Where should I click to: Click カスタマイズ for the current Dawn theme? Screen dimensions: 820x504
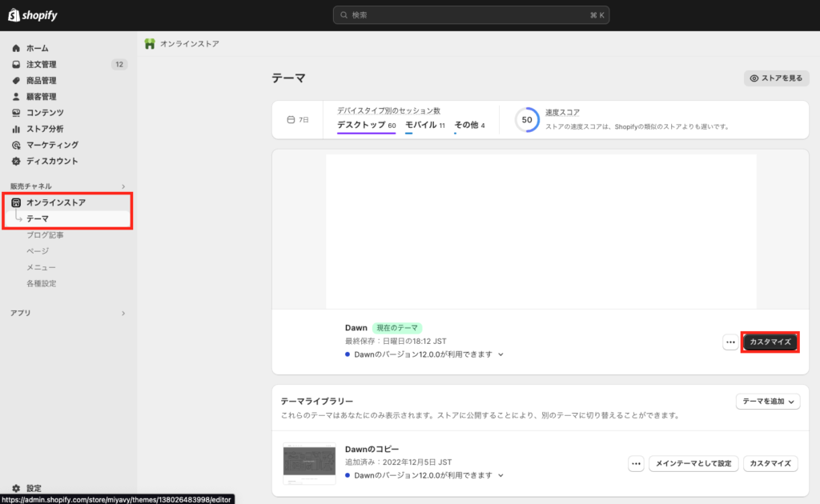pos(770,342)
